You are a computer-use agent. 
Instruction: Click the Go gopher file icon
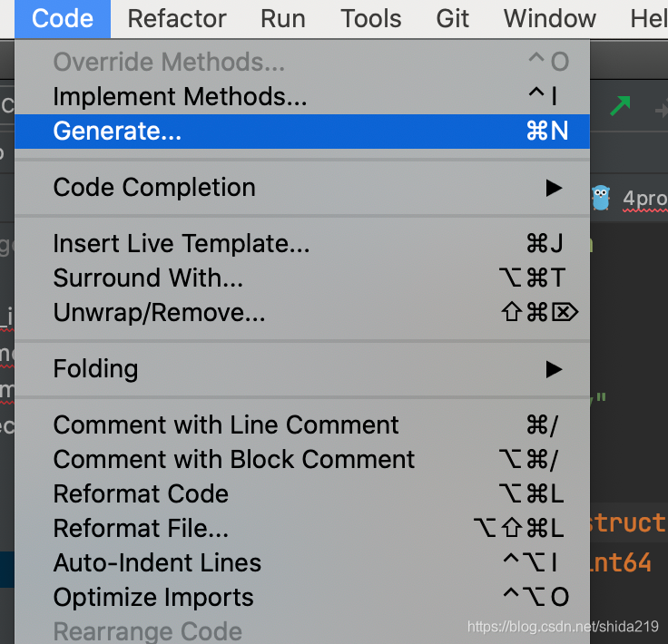(601, 198)
